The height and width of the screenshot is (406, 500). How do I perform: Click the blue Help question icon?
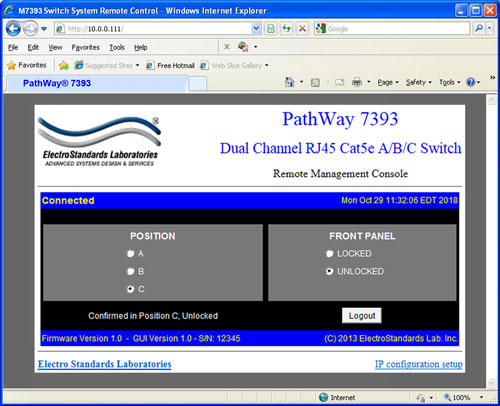pyautogui.click(x=471, y=82)
